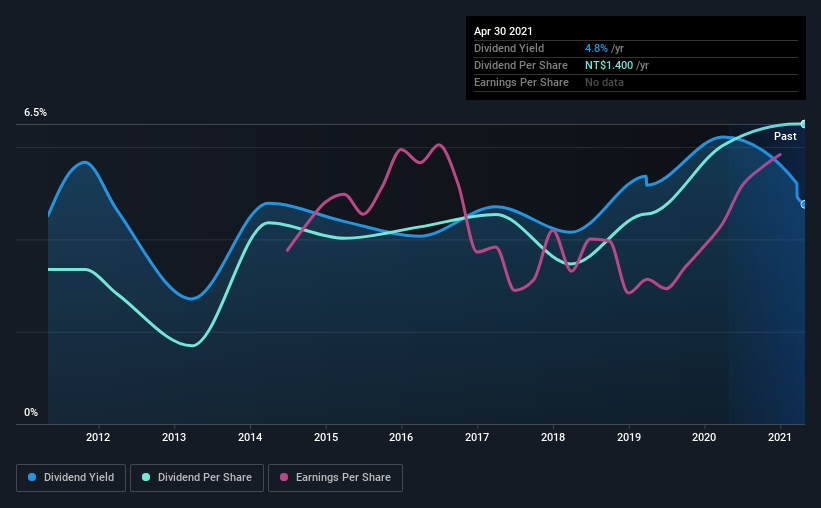Click the Past label in the chart
Screen dimensions: 821x508
785,136
